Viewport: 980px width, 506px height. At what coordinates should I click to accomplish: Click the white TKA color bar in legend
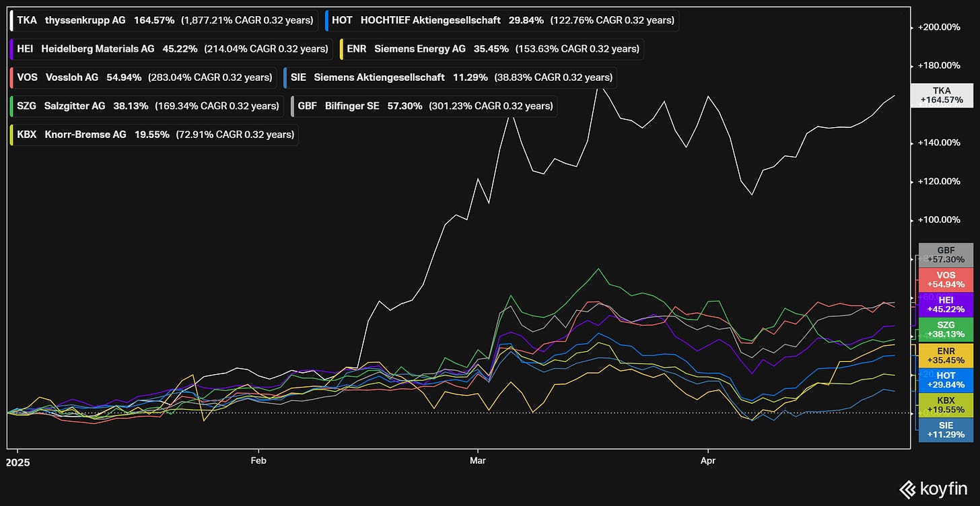click(x=13, y=20)
